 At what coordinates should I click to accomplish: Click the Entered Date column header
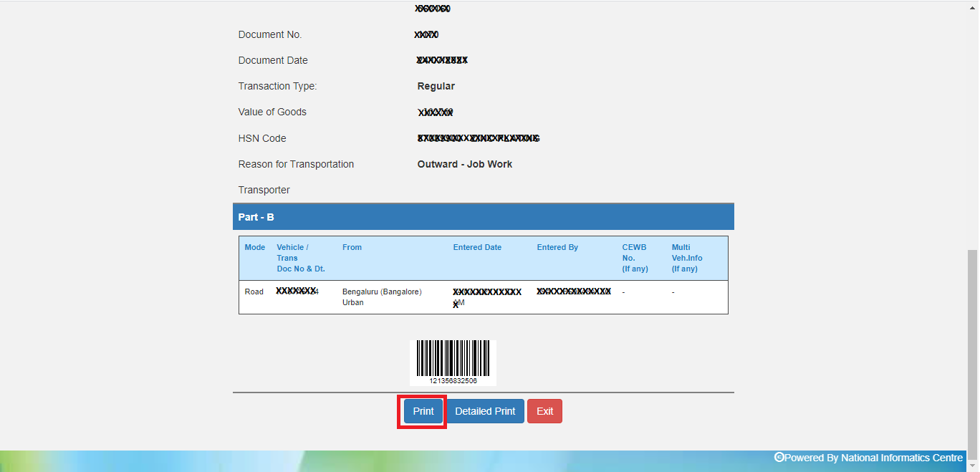[x=477, y=247]
